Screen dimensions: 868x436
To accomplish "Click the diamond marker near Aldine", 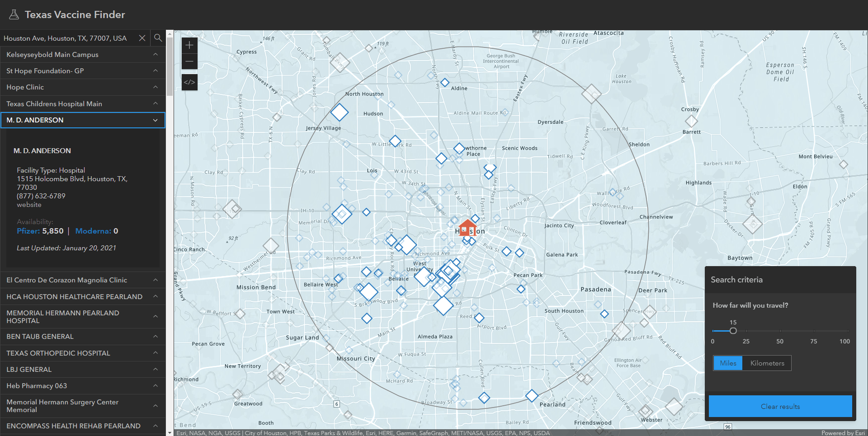I will pyautogui.click(x=445, y=82).
